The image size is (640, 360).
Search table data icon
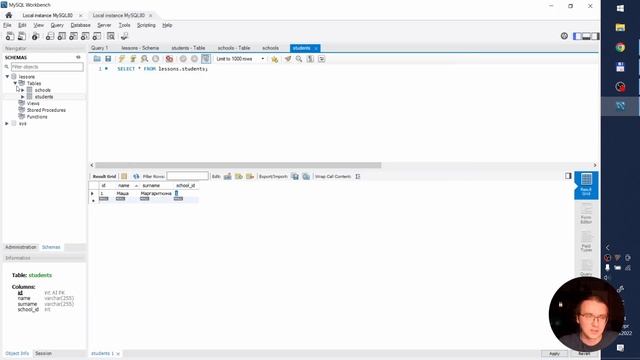(111, 36)
